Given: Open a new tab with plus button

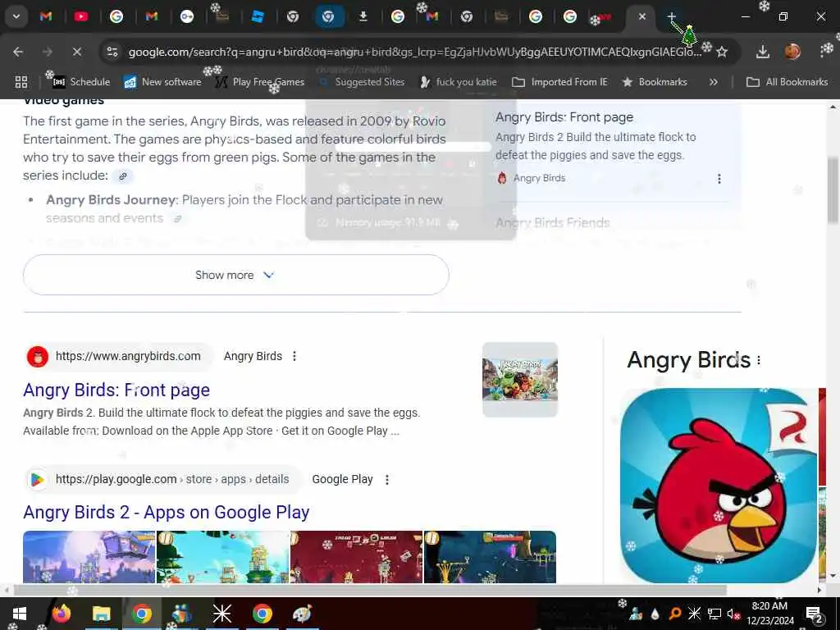Looking at the screenshot, I should pos(671,16).
